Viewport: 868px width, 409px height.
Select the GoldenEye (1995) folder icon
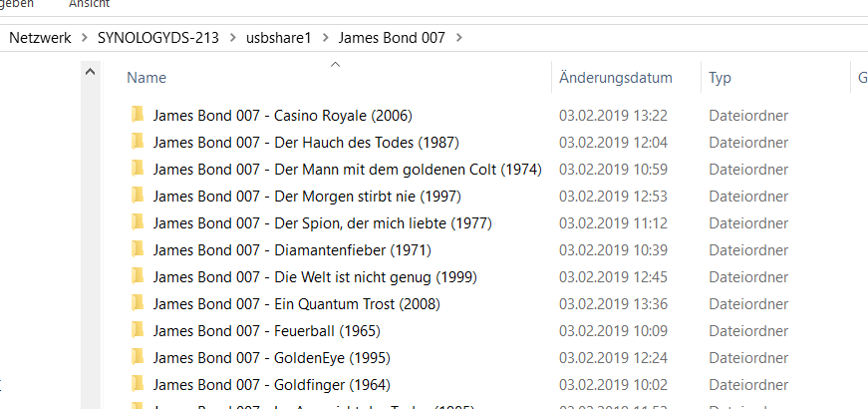coord(138,357)
